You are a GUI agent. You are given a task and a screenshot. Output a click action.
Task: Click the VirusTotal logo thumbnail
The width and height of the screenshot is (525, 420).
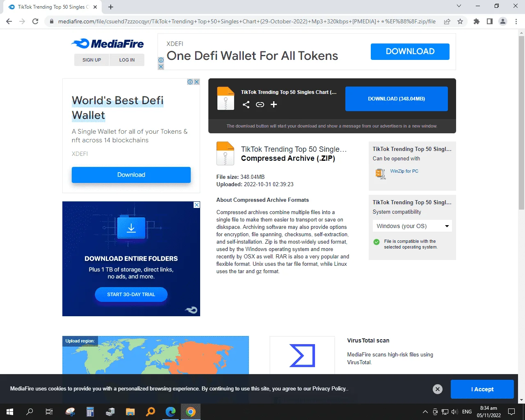coord(302,355)
